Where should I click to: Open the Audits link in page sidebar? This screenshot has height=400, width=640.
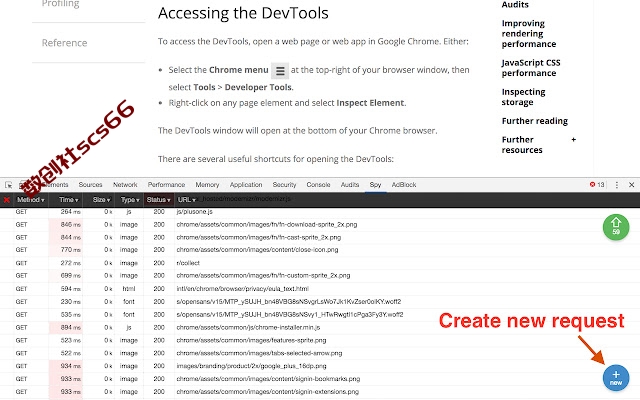[515, 4]
